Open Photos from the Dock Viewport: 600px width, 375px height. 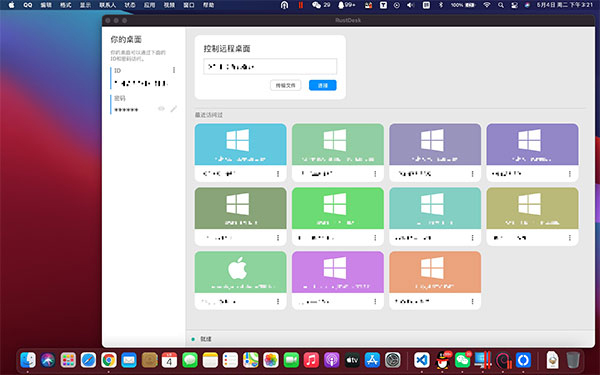tap(271, 360)
